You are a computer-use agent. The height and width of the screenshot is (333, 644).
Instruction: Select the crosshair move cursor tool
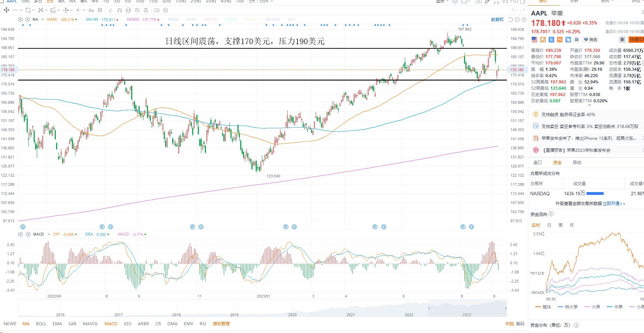pos(6,10)
